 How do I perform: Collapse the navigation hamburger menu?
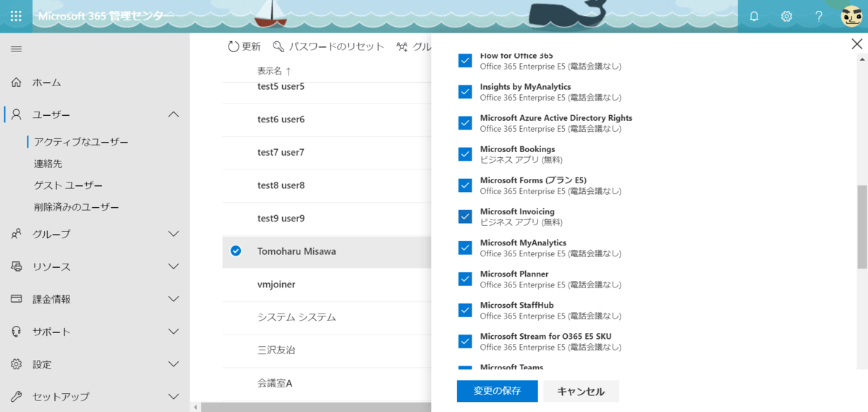pyautogui.click(x=16, y=49)
